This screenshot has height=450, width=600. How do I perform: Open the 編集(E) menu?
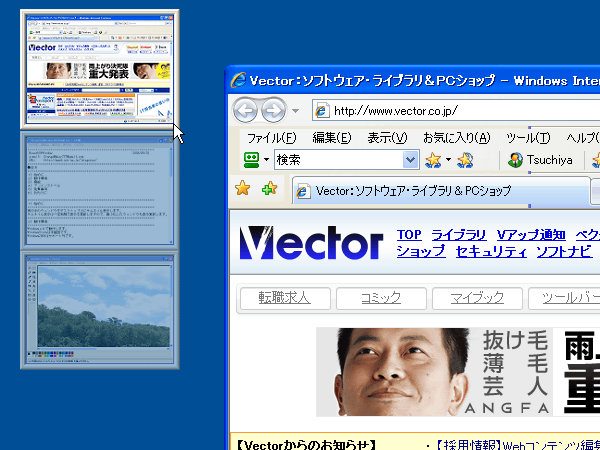(x=332, y=138)
